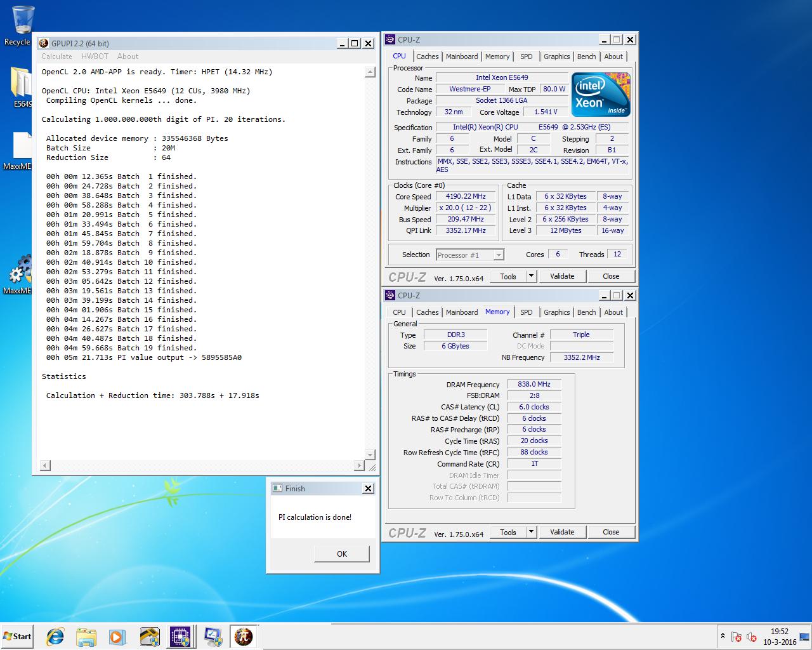The width and height of the screenshot is (812, 650).
Task: Click Tools button in top CPU-Z
Action: click(x=508, y=276)
